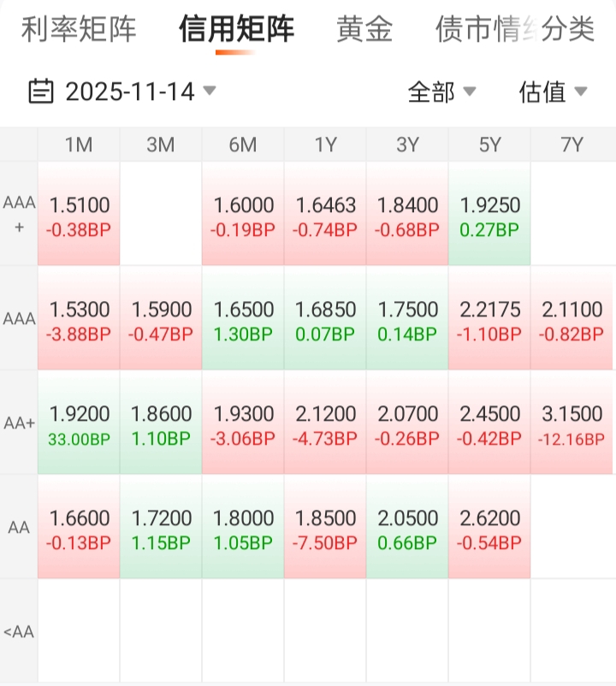The image size is (616, 686).
Task: Open the 黄金 tab
Action: click(x=364, y=29)
